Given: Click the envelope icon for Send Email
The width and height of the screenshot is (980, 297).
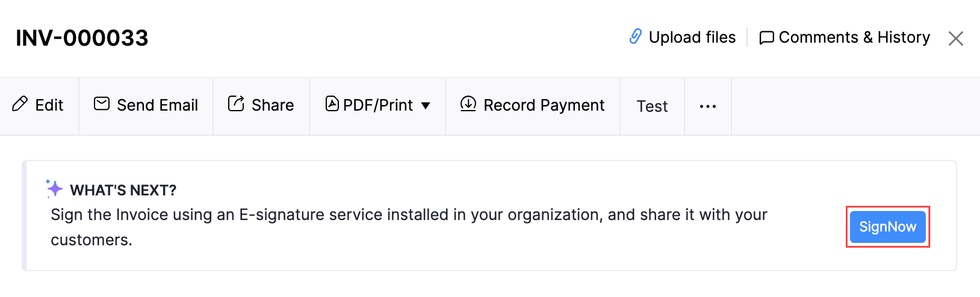Looking at the screenshot, I should [x=102, y=104].
